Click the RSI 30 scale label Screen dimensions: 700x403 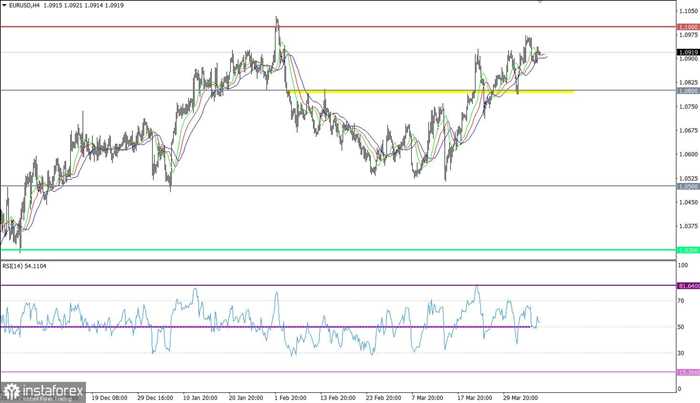(681, 353)
